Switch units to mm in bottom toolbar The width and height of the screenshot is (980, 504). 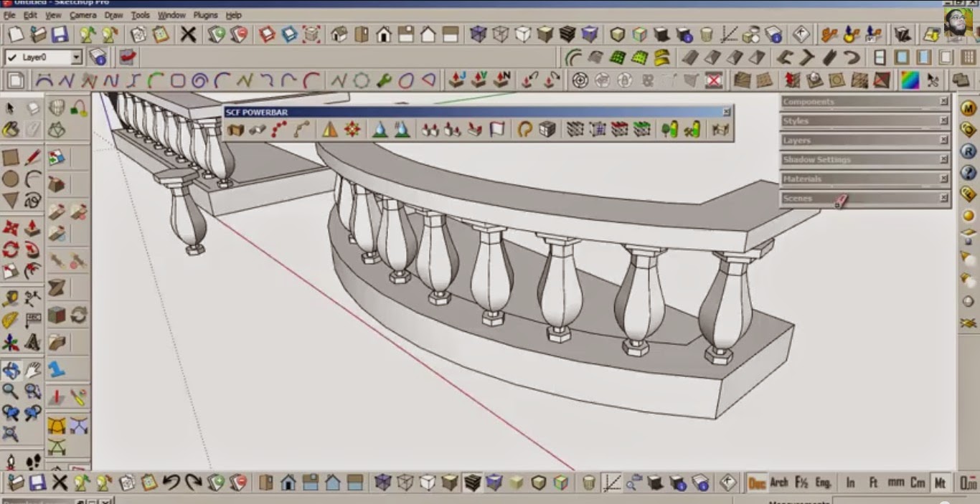point(895,483)
